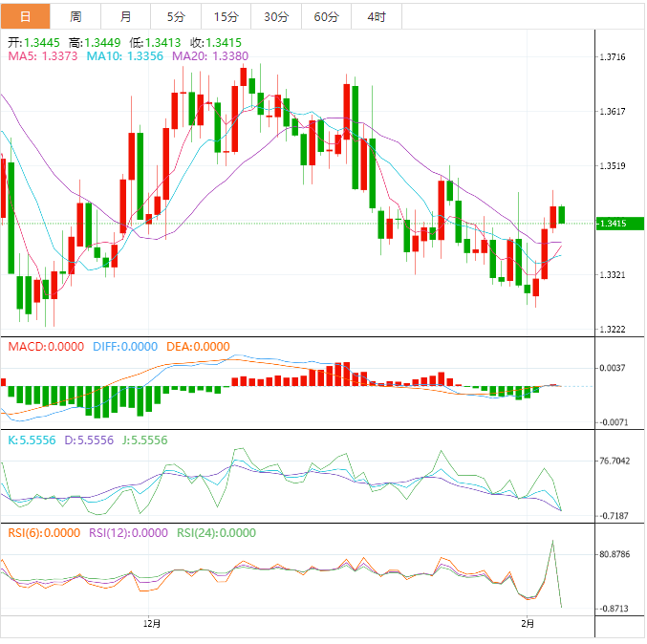Switch to the 60分 chart tab
647x644 pixels.
[x=326, y=16]
